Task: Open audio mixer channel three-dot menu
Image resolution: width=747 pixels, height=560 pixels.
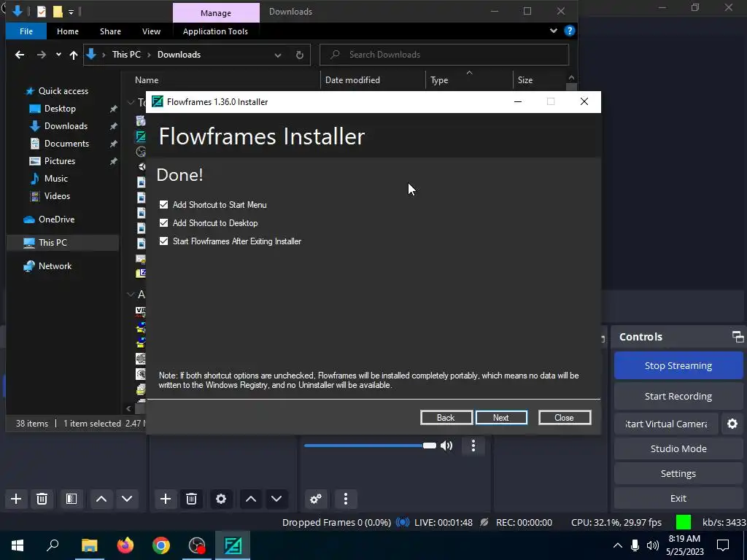Action: [x=473, y=446]
